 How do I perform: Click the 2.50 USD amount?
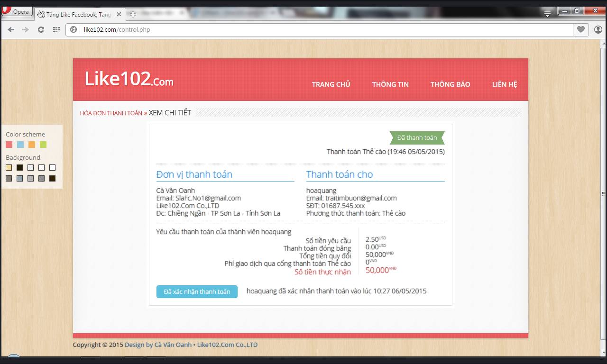coord(376,239)
